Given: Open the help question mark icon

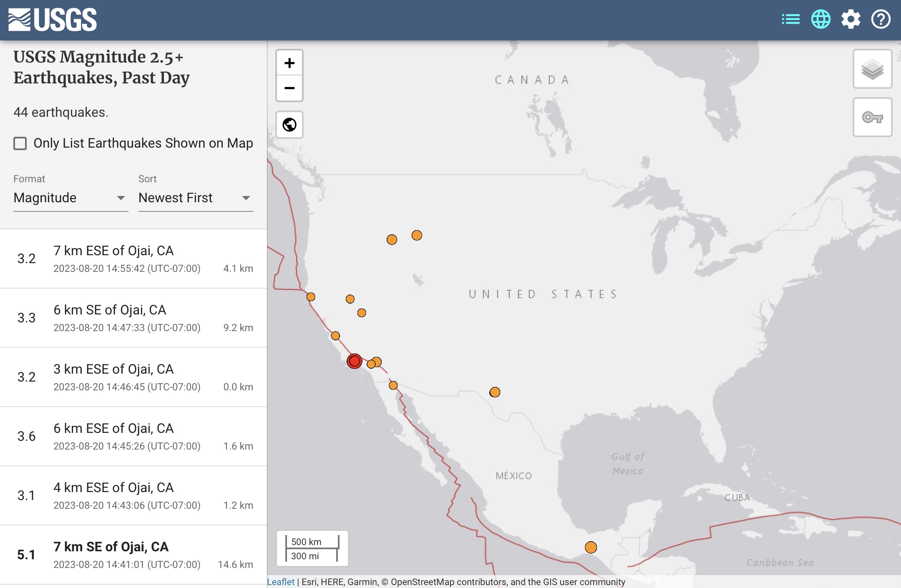Looking at the screenshot, I should [881, 19].
